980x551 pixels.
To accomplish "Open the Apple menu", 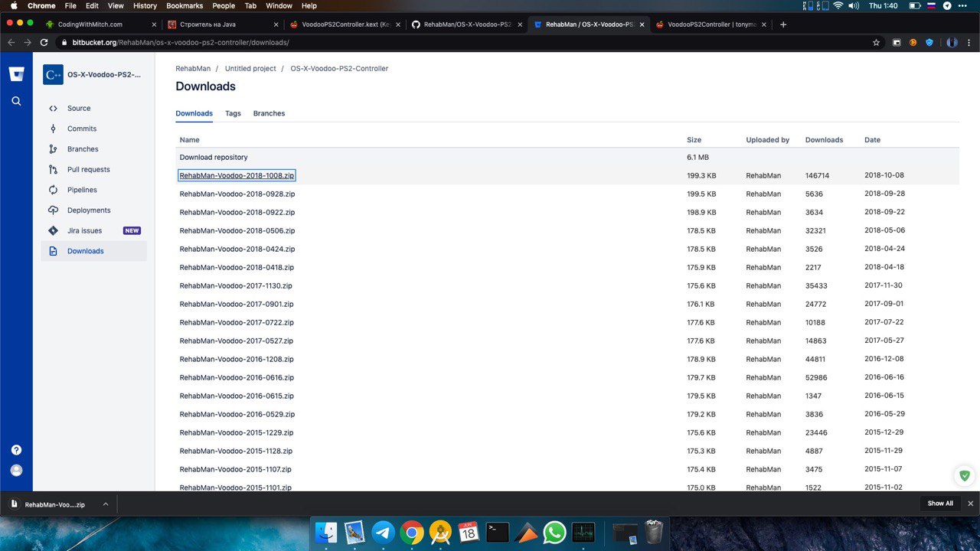I will 13,5.
